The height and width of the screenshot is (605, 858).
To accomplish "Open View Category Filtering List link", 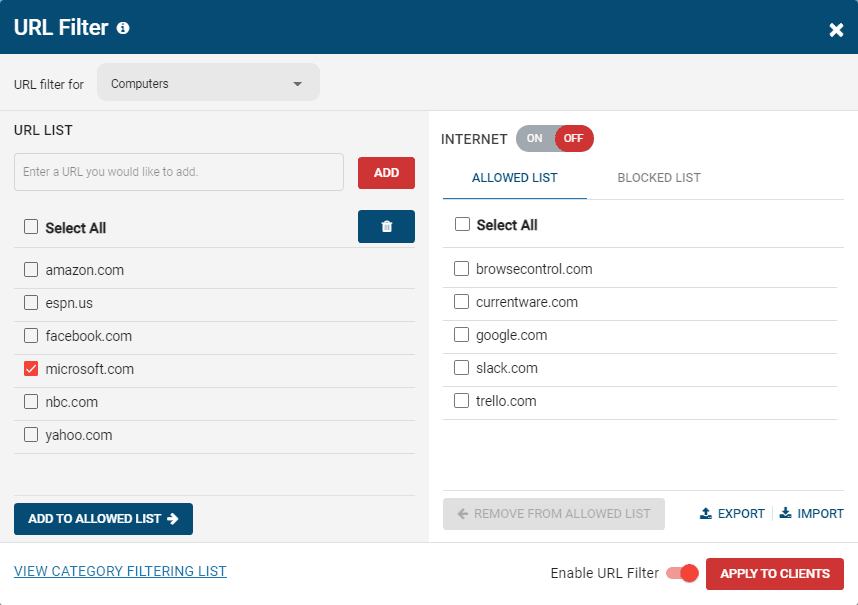I will click(x=120, y=572).
